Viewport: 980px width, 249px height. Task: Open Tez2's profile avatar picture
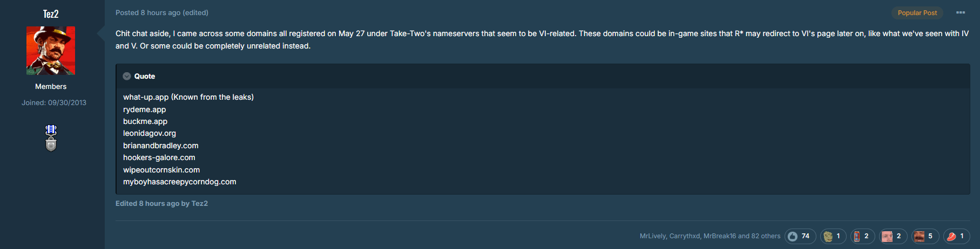[x=51, y=51]
